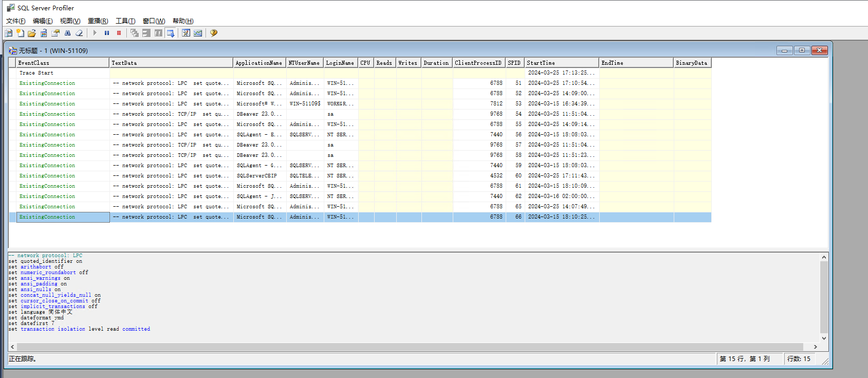
Task: Open a trace file via folder icon
Action: click(32, 33)
